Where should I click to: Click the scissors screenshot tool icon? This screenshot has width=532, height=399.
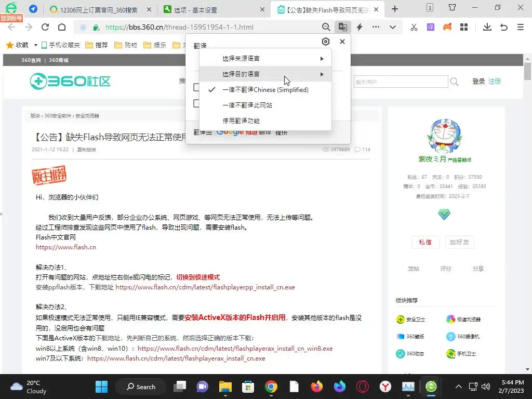pyautogui.click(x=414, y=27)
